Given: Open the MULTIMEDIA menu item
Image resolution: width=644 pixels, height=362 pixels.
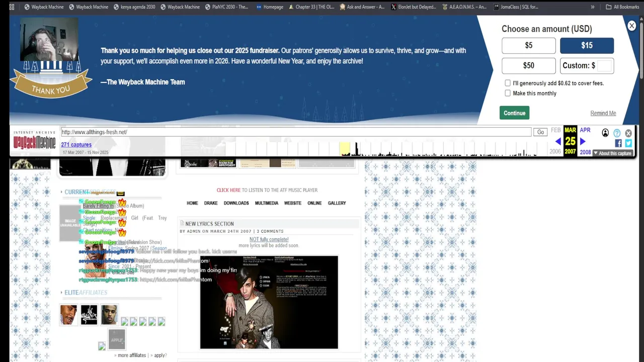Looking at the screenshot, I should click(x=266, y=203).
